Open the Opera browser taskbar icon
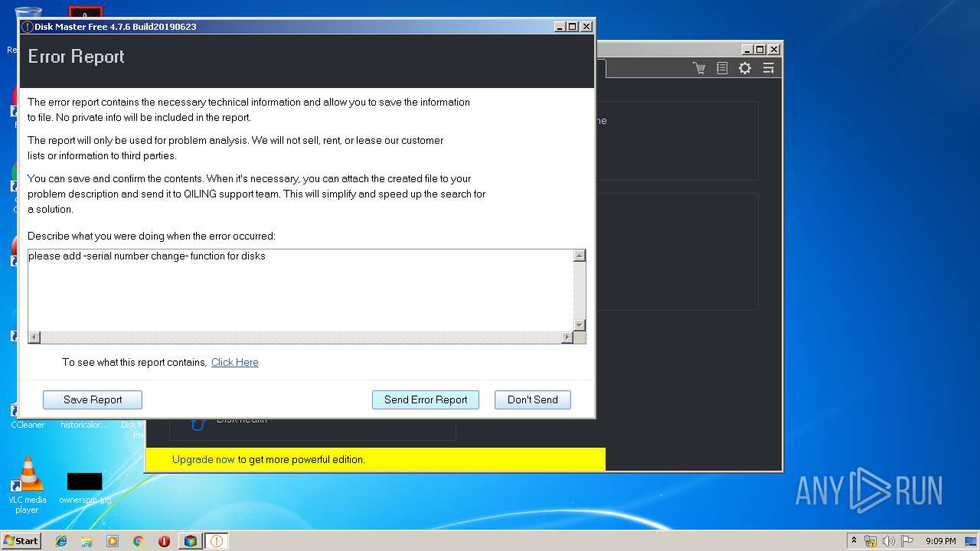 coord(164,541)
